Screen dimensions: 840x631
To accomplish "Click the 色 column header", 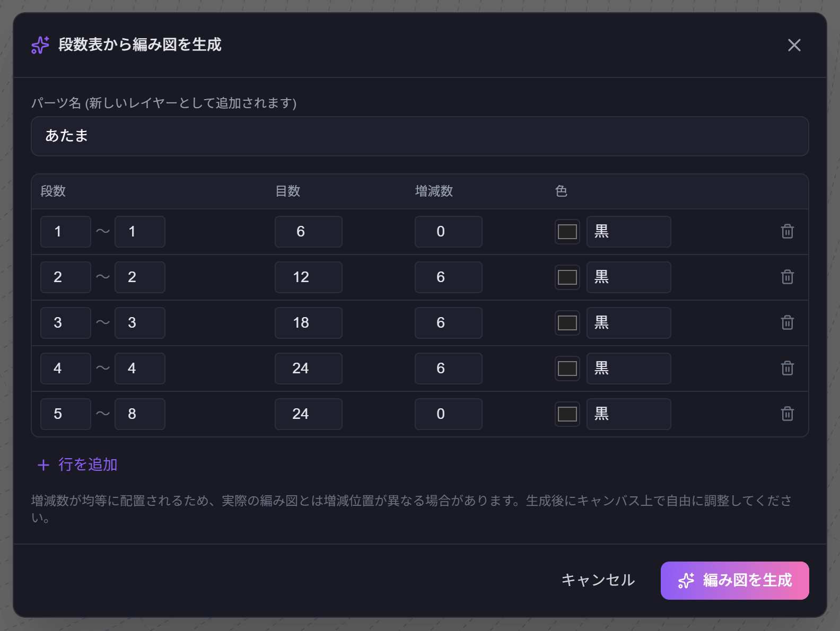I will pyautogui.click(x=561, y=191).
